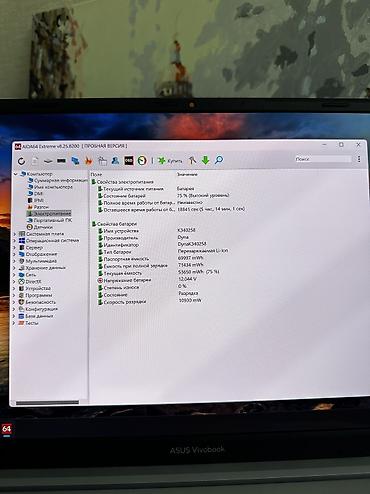The image size is (370, 494).
Task: Click the Скорость разрядки row
Action: pyautogui.click(x=150, y=302)
